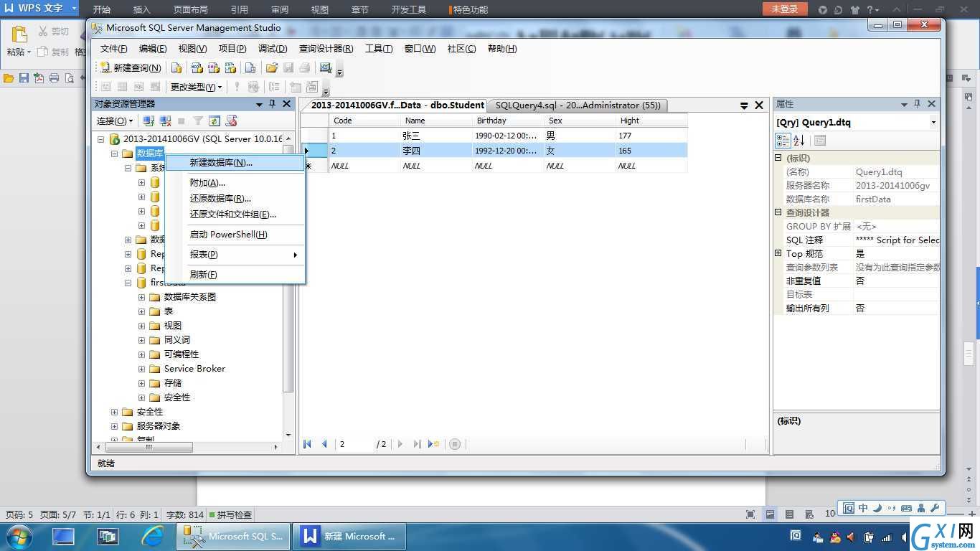980x551 pixels.
Task: Click the new record navigation button
Action: [x=433, y=444]
